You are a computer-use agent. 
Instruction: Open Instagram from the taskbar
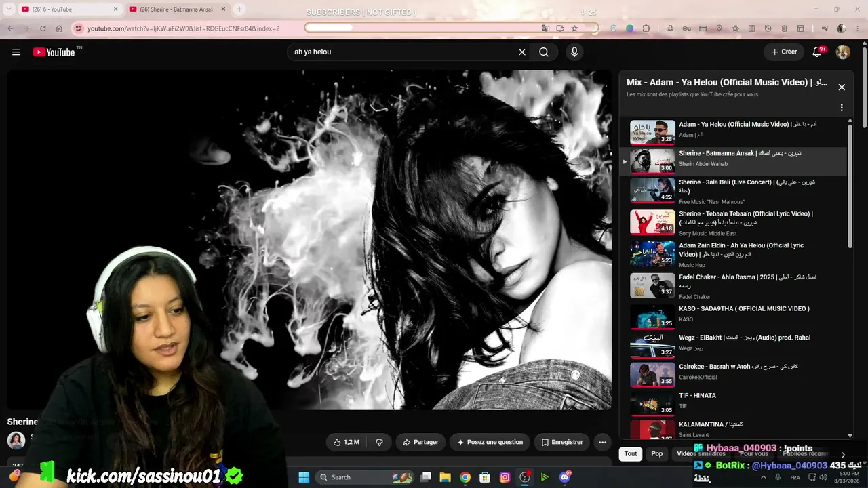505,477
